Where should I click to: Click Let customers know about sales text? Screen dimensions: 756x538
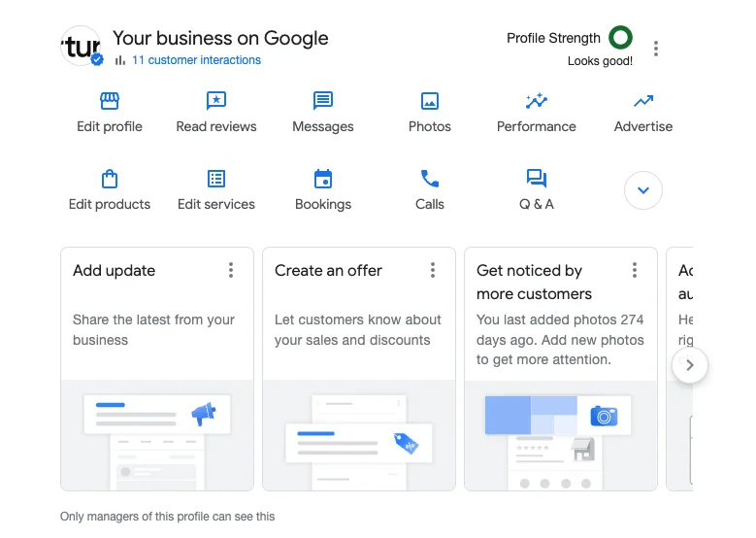pos(358,330)
